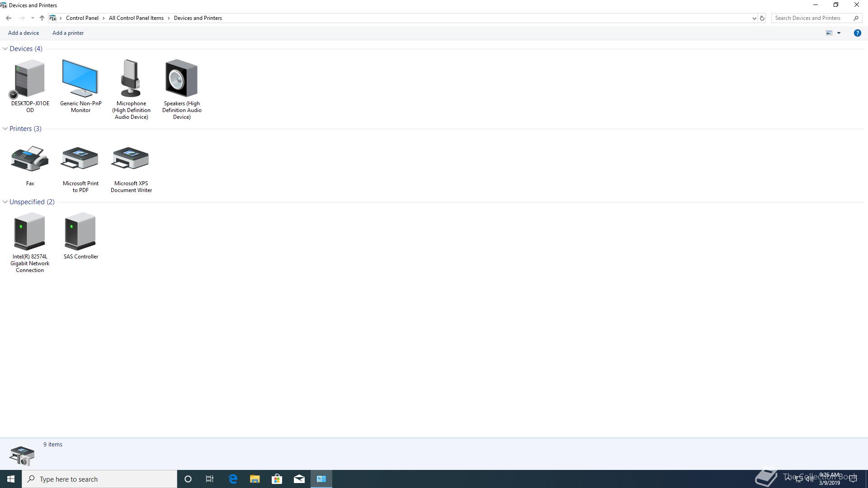Go back with the Back arrow

click(x=9, y=18)
